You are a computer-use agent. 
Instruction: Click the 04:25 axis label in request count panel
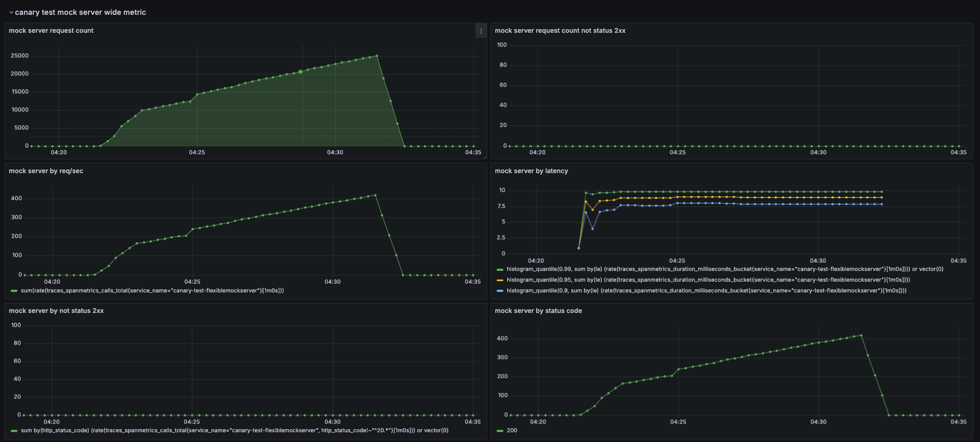pyautogui.click(x=197, y=153)
